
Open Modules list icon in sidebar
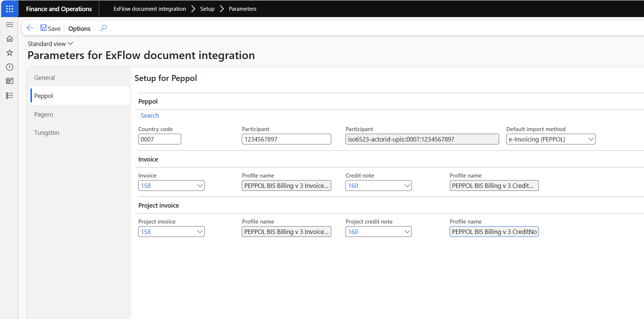pyautogui.click(x=10, y=95)
